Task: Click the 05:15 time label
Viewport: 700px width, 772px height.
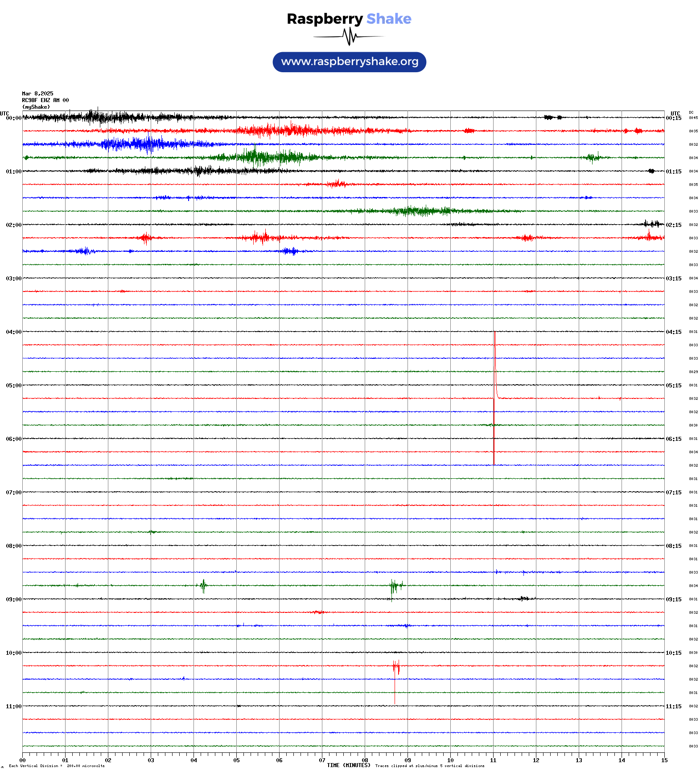Action: [674, 386]
